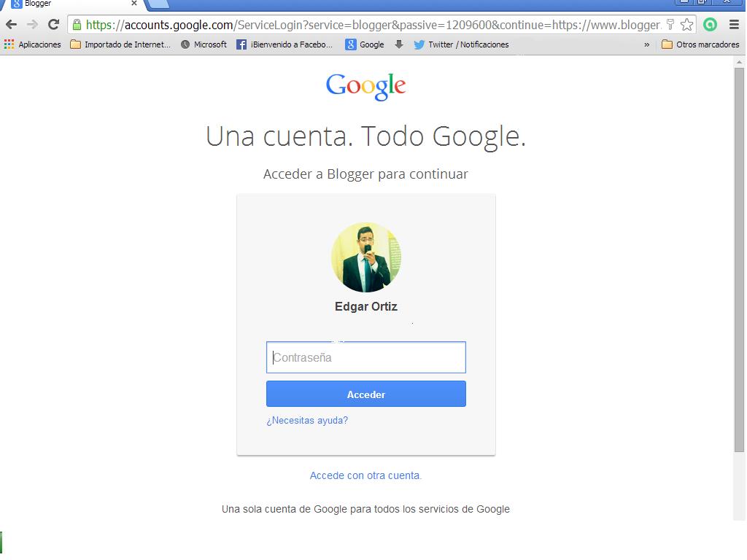The width and height of the screenshot is (747, 560).
Task: Open the Otros marcadores folder
Action: pos(700,44)
